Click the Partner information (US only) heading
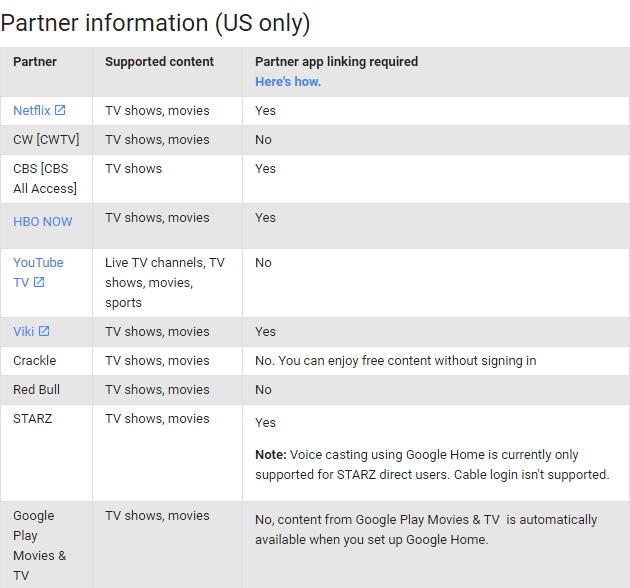Viewport: 630px width, 588px height. click(155, 22)
